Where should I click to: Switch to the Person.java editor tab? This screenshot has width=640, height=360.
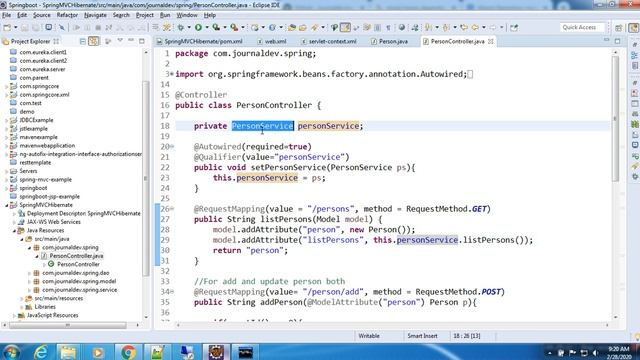click(389, 41)
